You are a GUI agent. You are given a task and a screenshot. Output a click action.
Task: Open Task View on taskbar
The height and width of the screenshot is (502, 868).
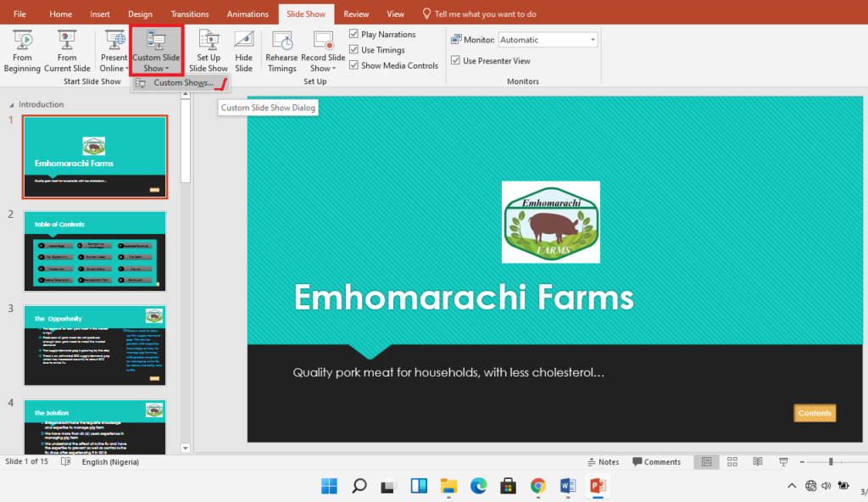point(388,486)
